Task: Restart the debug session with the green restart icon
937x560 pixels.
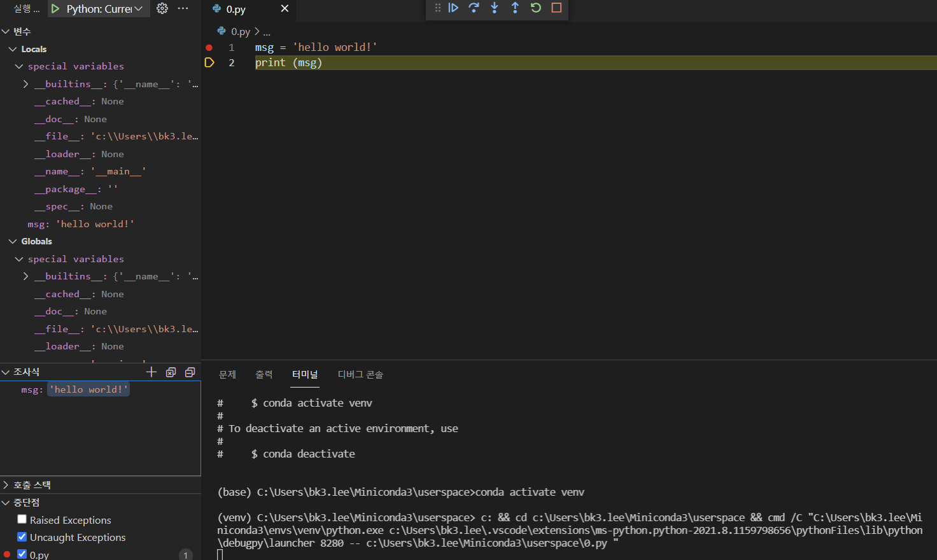Action: (535, 8)
